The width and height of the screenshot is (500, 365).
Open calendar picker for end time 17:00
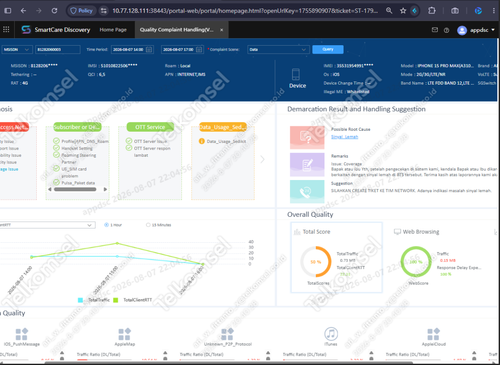tap(199, 50)
